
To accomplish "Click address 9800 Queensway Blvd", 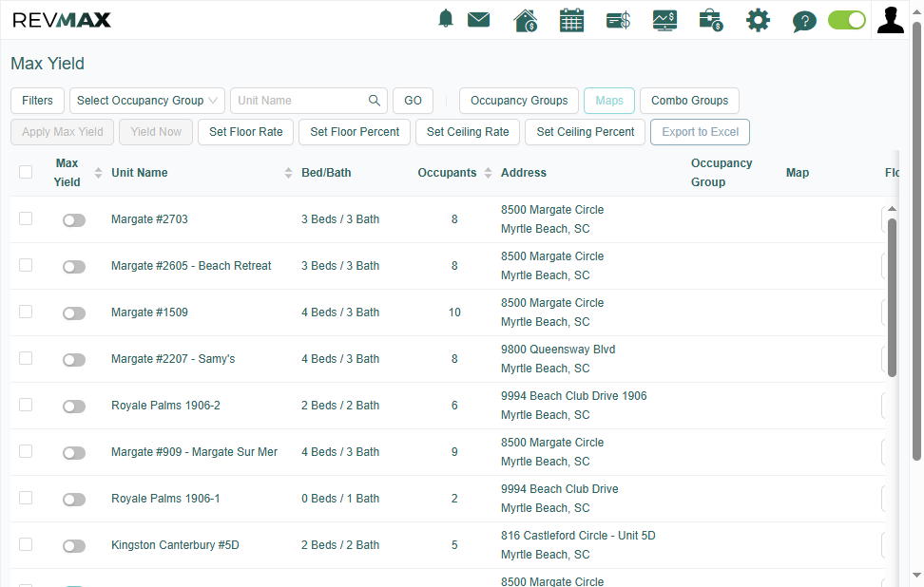I will coord(557,350).
